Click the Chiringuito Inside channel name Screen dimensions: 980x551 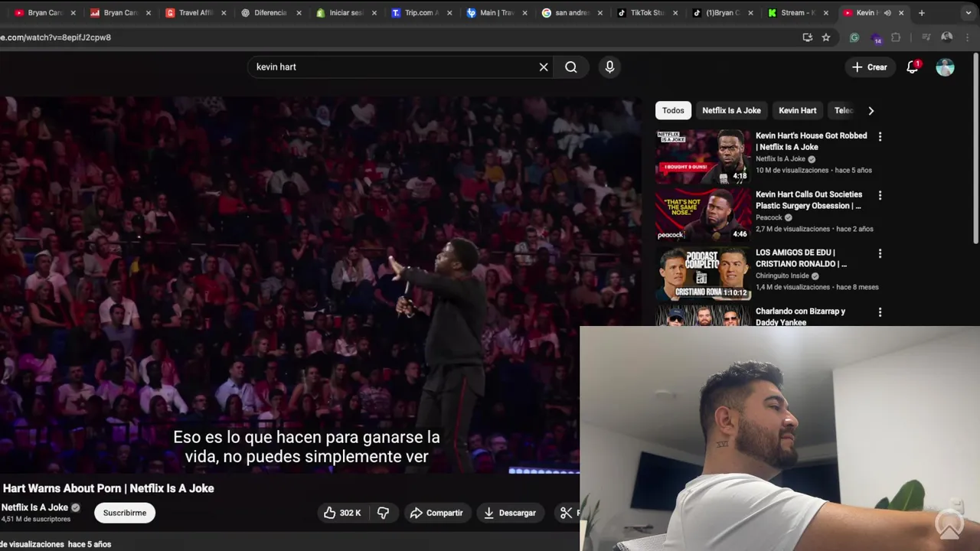click(x=782, y=275)
